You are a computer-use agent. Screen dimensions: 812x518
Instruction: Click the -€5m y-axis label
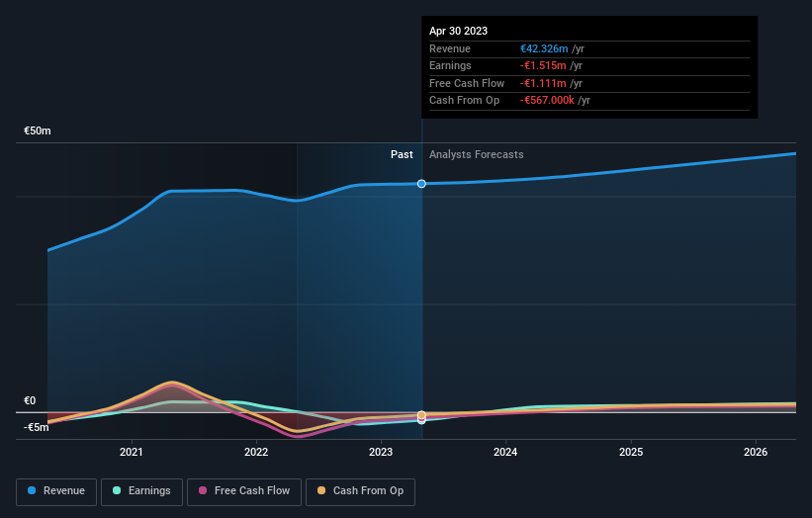tap(37, 427)
